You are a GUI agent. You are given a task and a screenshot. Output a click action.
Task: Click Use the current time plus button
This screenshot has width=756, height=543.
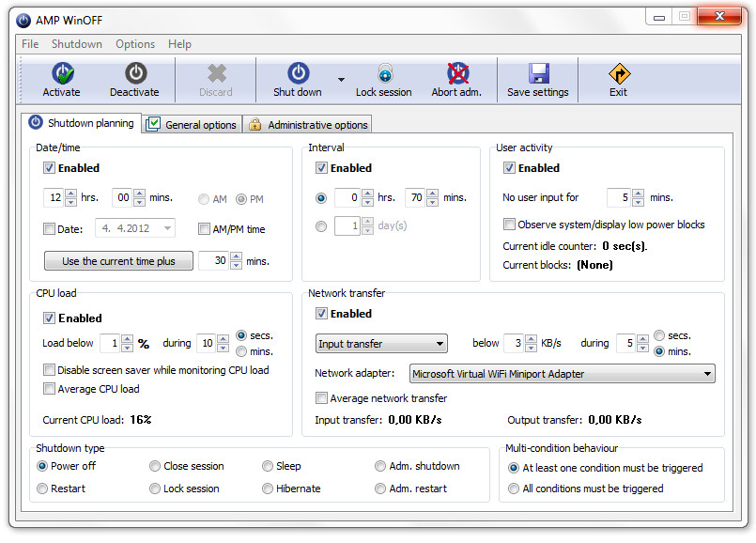pyautogui.click(x=118, y=261)
